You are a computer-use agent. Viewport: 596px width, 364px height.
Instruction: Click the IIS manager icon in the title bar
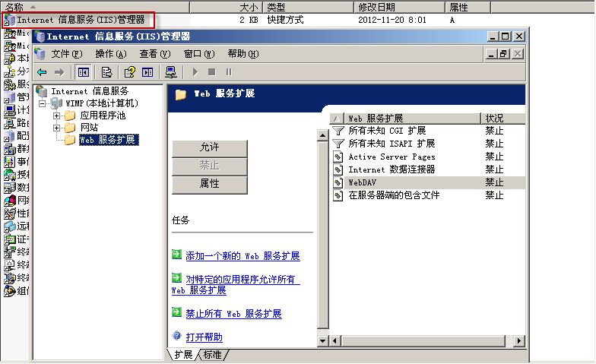40,36
